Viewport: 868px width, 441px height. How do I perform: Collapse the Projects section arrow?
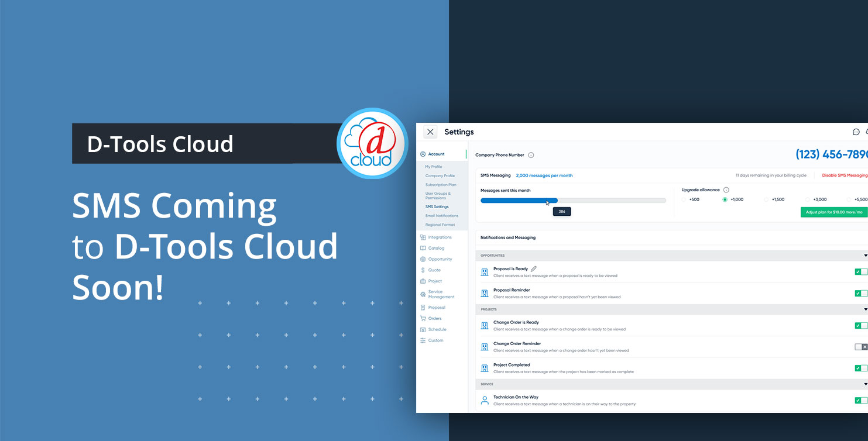tap(866, 309)
